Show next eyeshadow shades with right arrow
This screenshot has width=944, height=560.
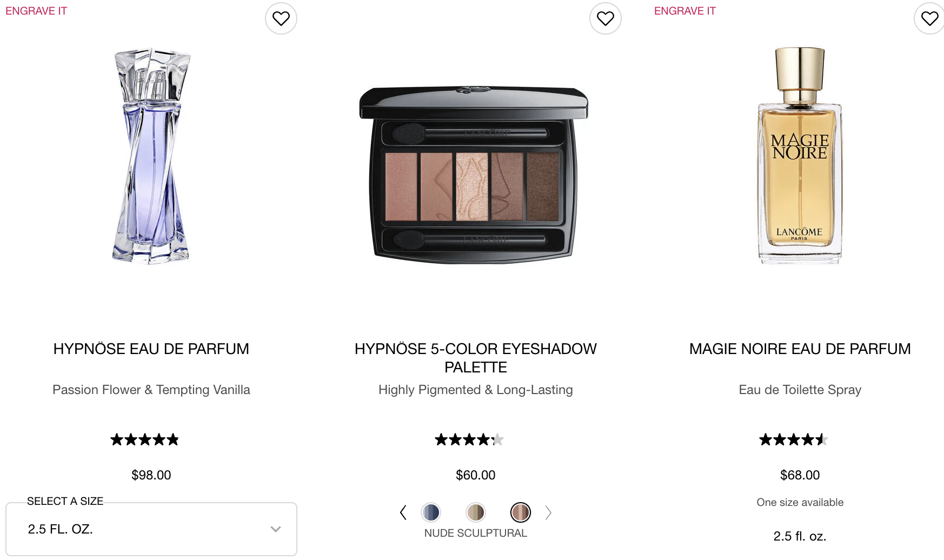coord(548,512)
